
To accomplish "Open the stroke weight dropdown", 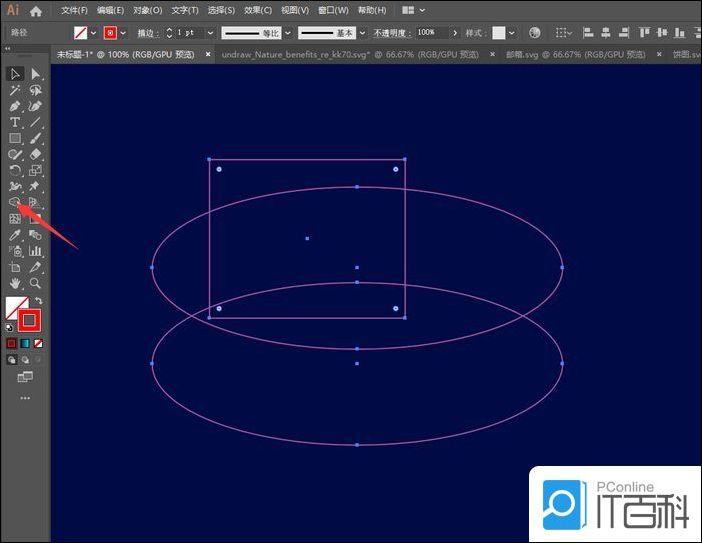I will (x=210, y=33).
